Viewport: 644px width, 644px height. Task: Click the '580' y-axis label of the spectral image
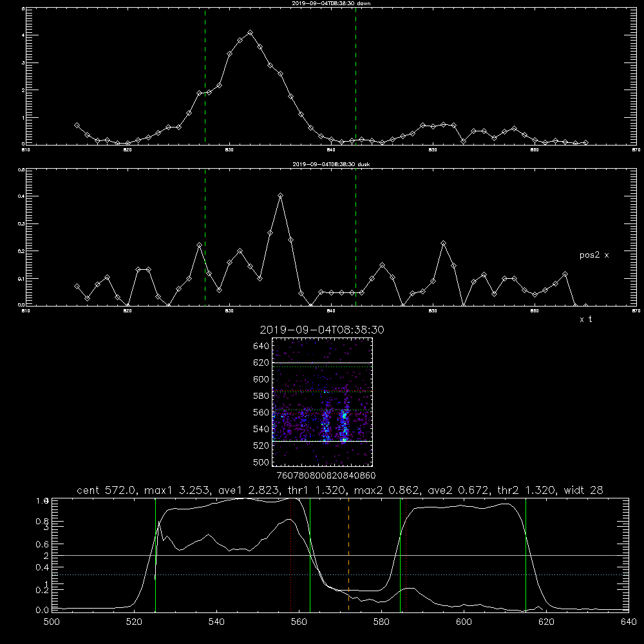[261, 396]
